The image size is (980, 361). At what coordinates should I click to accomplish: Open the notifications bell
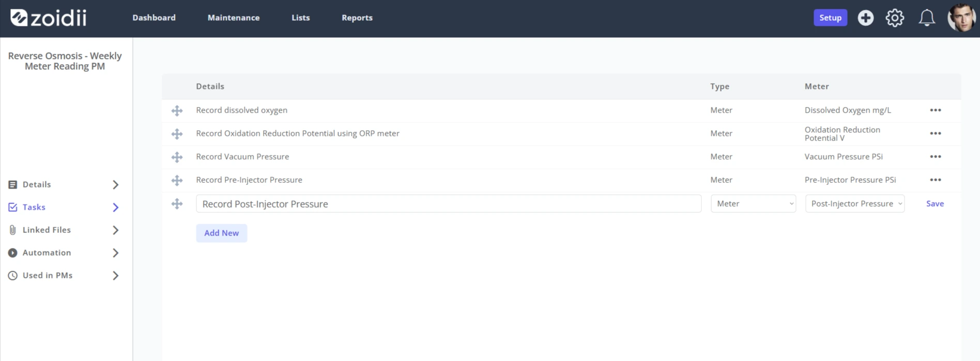(x=927, y=18)
